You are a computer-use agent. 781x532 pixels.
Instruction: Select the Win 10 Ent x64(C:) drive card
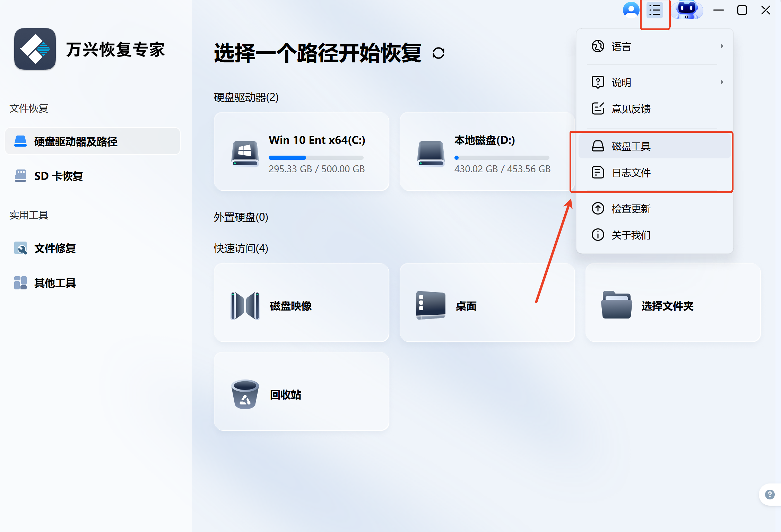302,151
